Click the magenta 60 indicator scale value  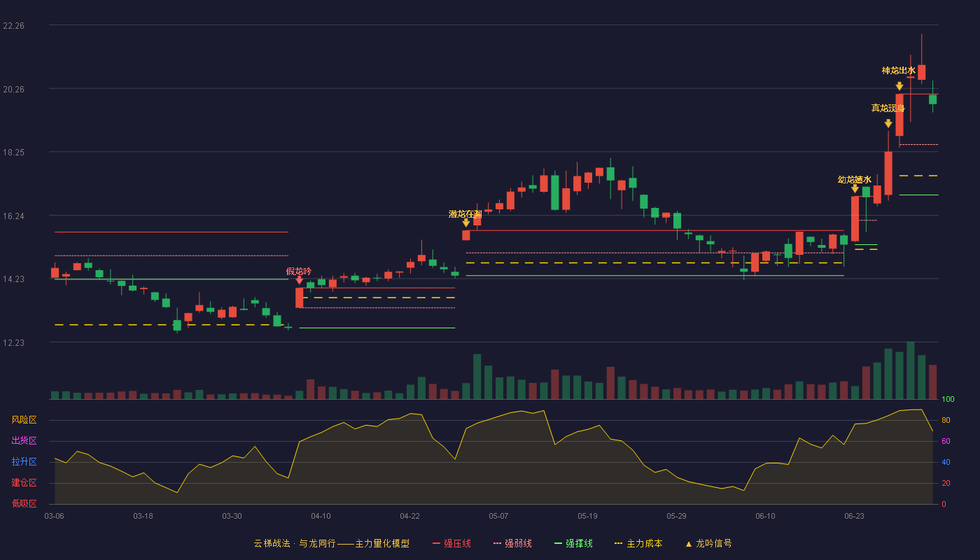click(x=946, y=441)
